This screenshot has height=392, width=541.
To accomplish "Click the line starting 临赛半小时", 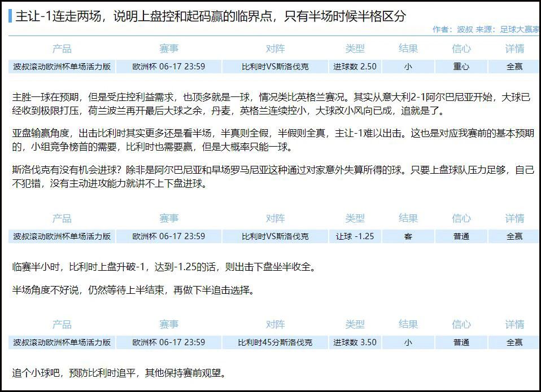I will pyautogui.click(x=164, y=267).
